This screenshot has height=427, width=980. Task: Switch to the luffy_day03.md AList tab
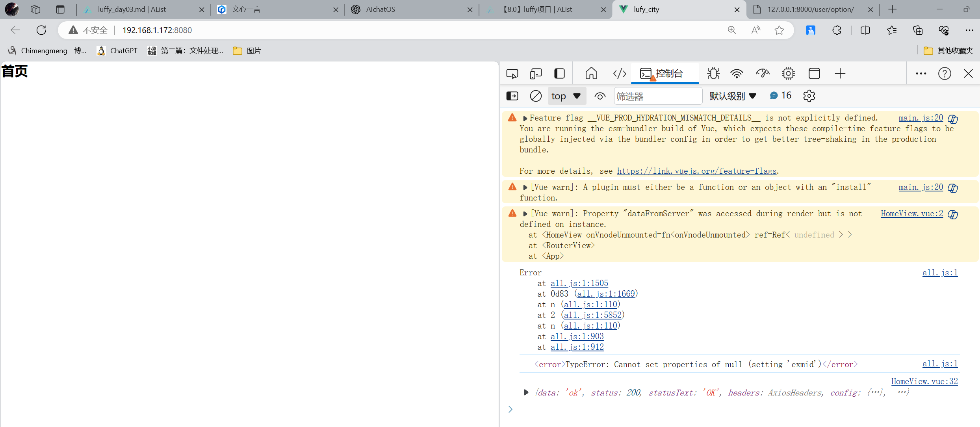(144, 9)
